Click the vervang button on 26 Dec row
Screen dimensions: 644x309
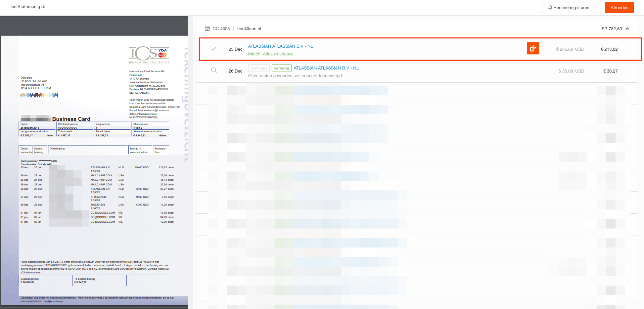(281, 68)
